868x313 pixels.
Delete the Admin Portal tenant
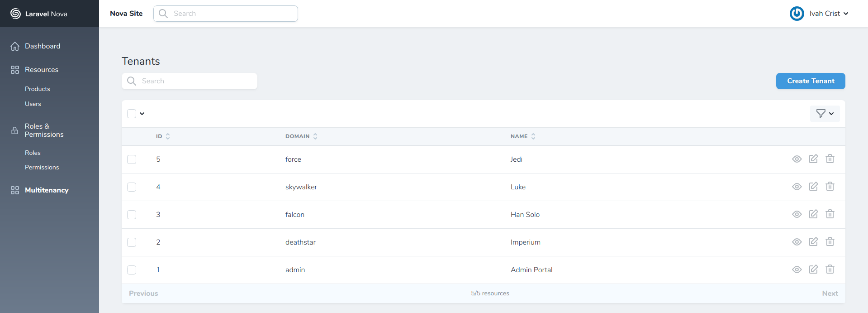point(830,269)
